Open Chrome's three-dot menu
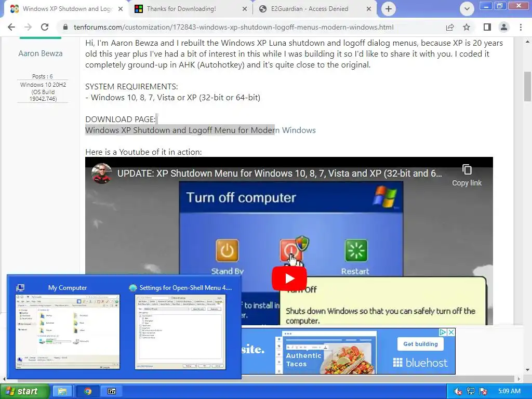 pos(521,27)
